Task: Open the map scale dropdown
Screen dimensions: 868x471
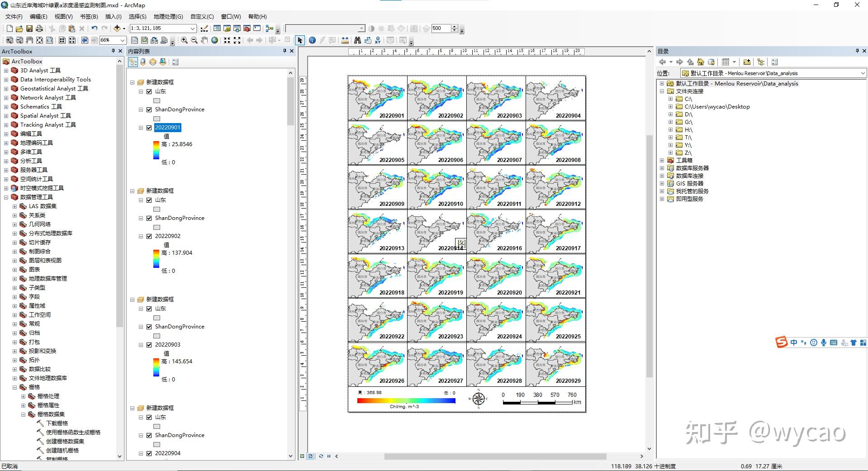Action: pos(192,28)
